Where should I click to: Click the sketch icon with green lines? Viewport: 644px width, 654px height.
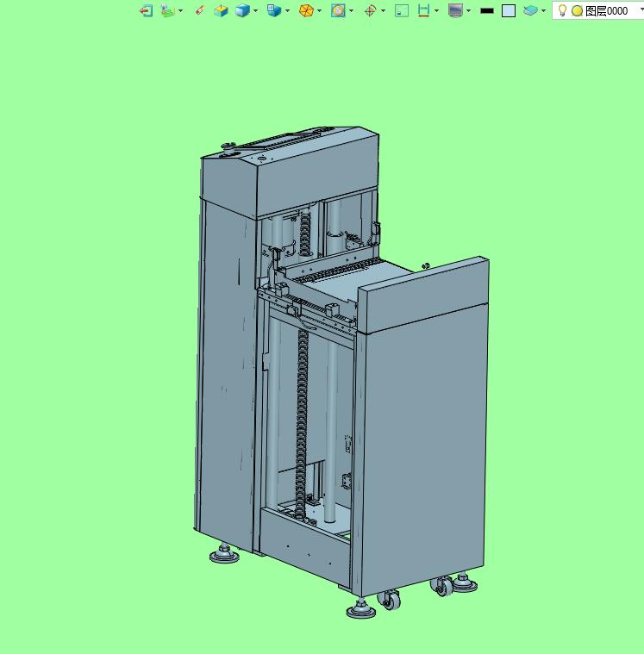coord(168,10)
